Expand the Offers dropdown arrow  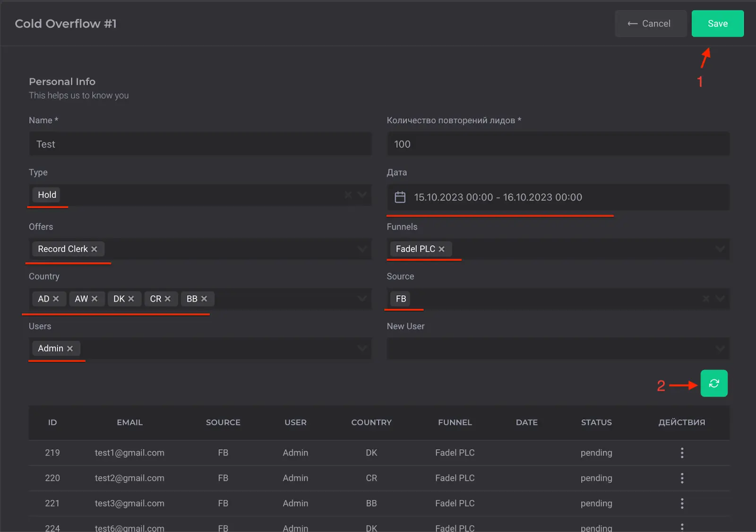pos(362,249)
